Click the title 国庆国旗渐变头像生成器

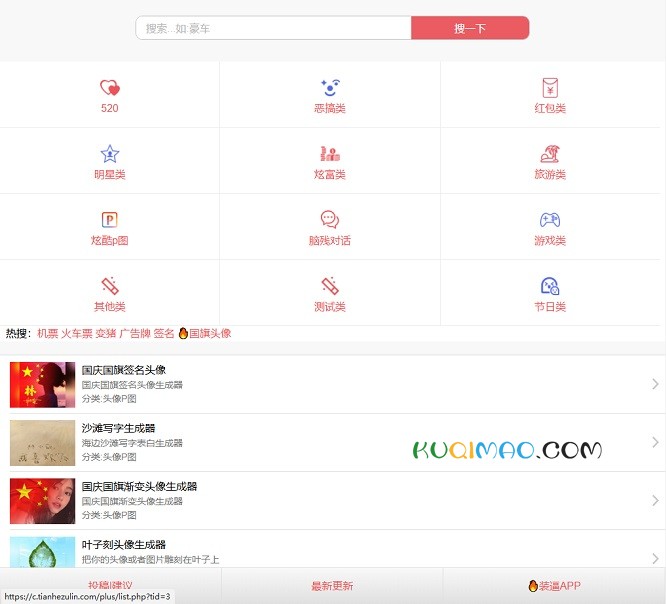(139, 487)
